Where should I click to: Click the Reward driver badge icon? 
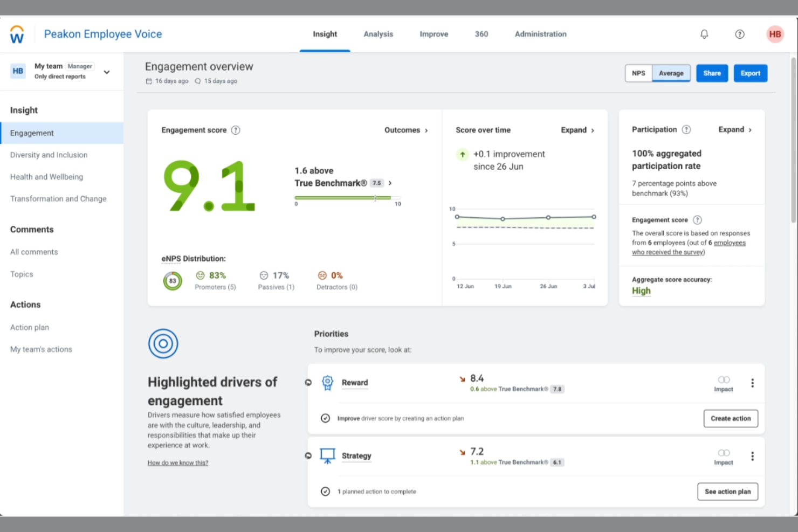point(327,382)
